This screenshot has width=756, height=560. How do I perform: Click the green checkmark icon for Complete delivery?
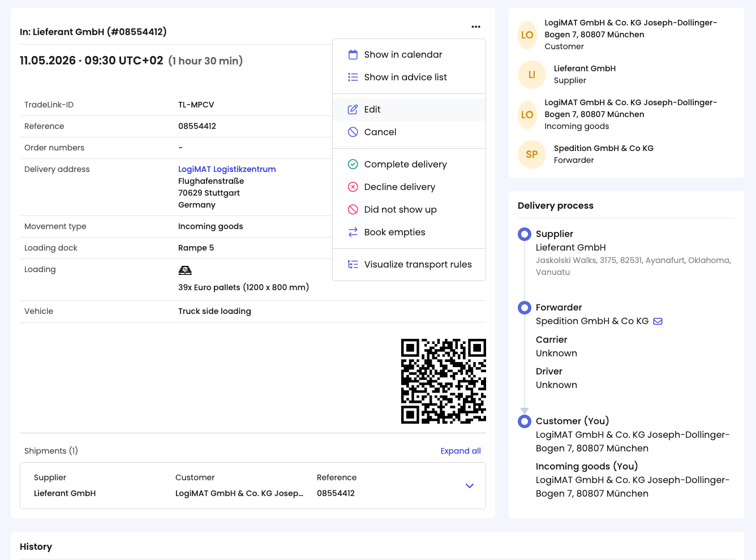[x=353, y=165]
